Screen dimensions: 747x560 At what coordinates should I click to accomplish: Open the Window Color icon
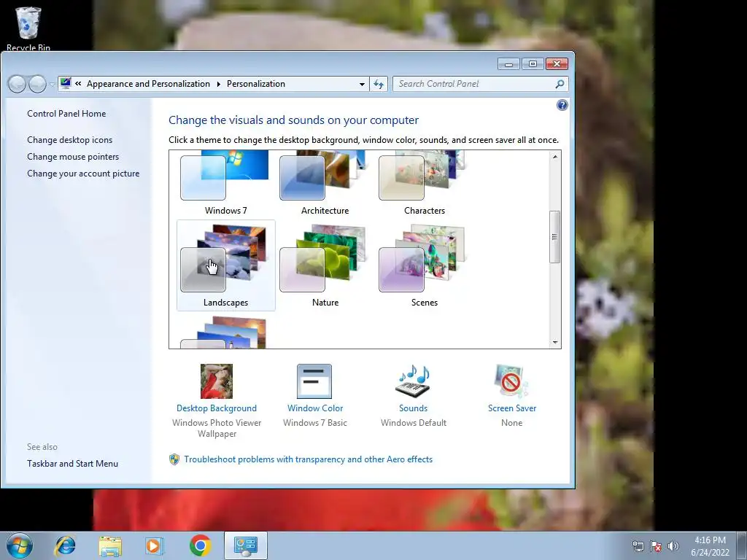click(x=314, y=381)
